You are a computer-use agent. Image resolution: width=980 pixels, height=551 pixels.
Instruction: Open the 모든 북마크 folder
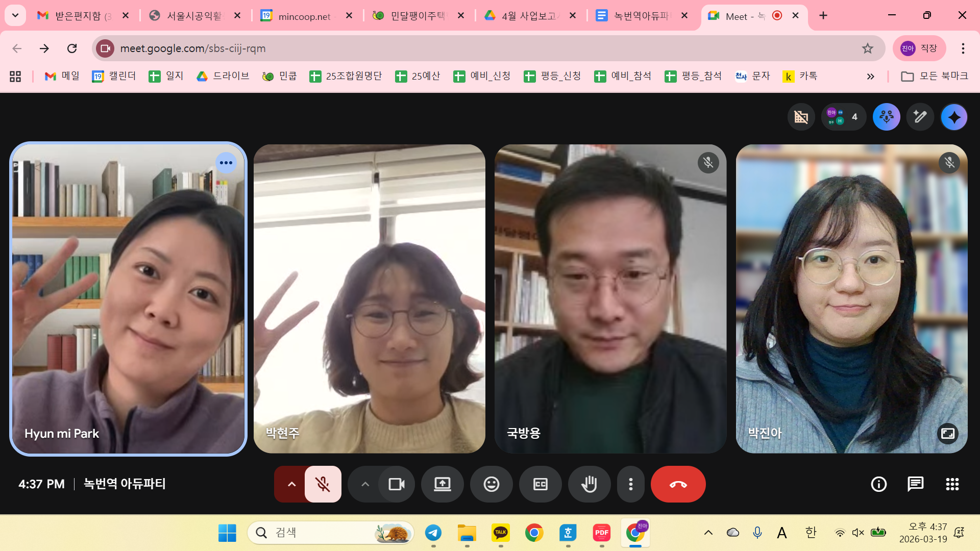click(x=934, y=77)
